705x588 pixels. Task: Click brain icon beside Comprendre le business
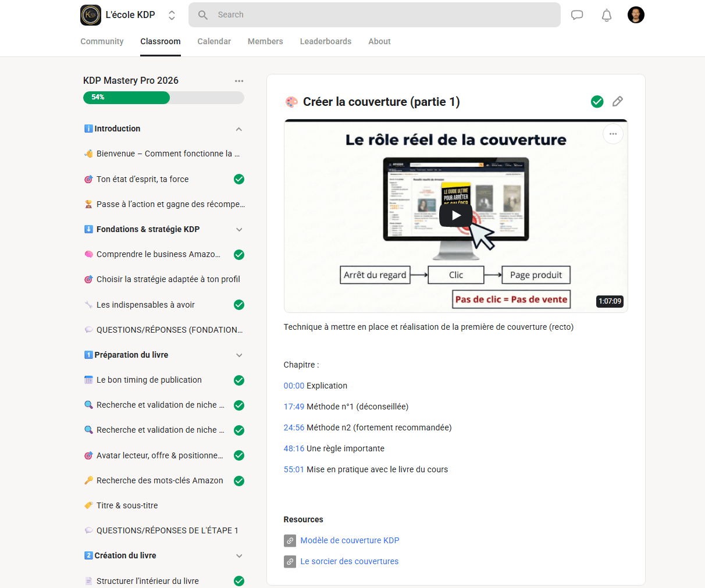coord(88,254)
